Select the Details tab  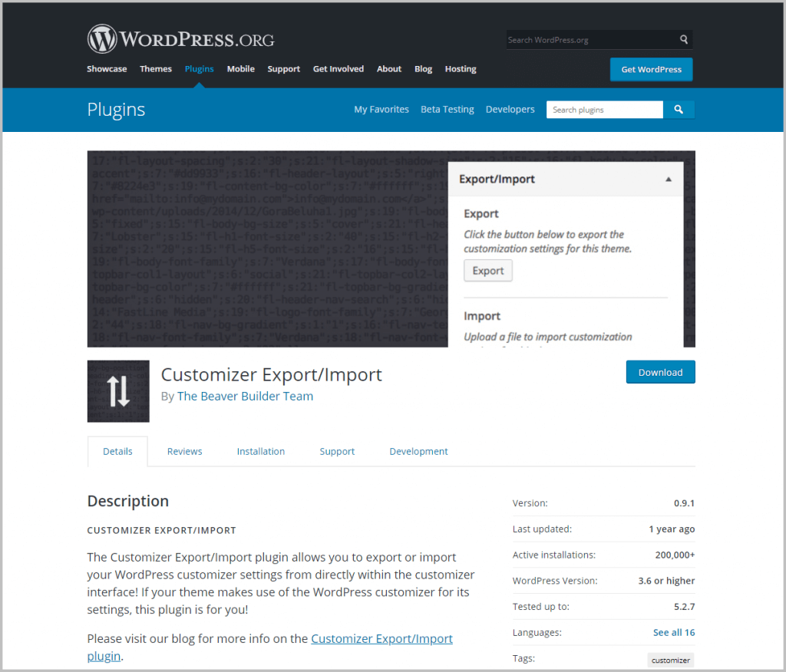tap(117, 451)
